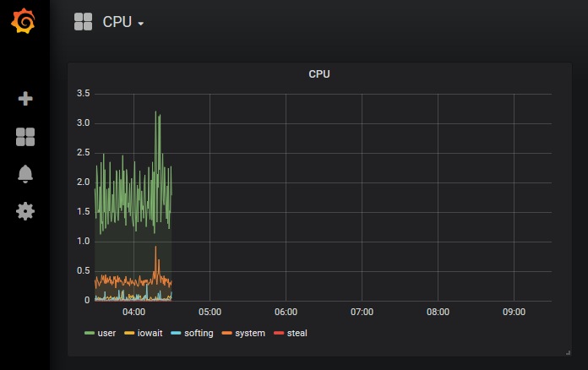Click the 3.5 y-axis label

coord(84,93)
